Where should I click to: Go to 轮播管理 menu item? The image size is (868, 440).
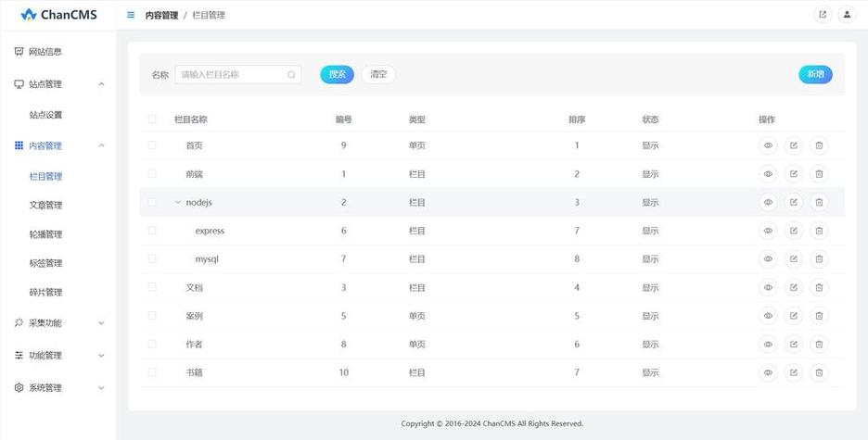[x=46, y=234]
